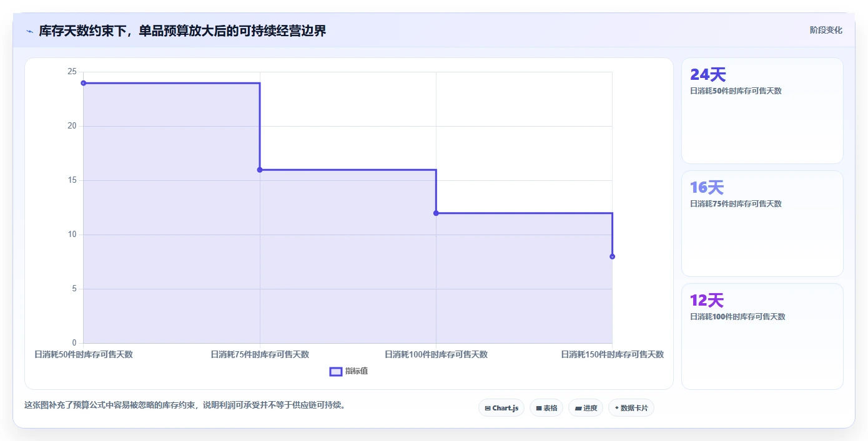Select the data point at value 16

coord(260,170)
